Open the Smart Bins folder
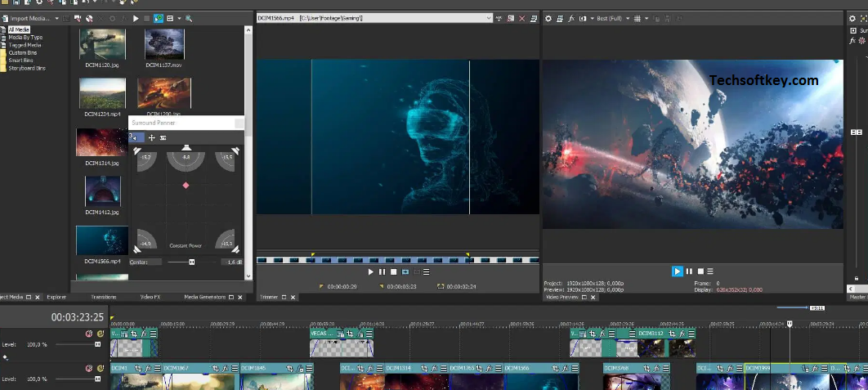Image resolution: width=868 pixels, height=390 pixels. click(21, 61)
